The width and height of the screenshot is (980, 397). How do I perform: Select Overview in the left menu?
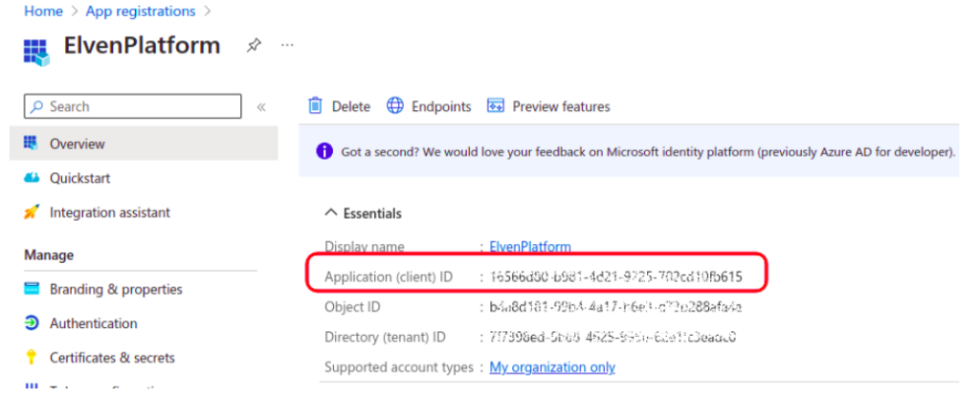pos(78,143)
